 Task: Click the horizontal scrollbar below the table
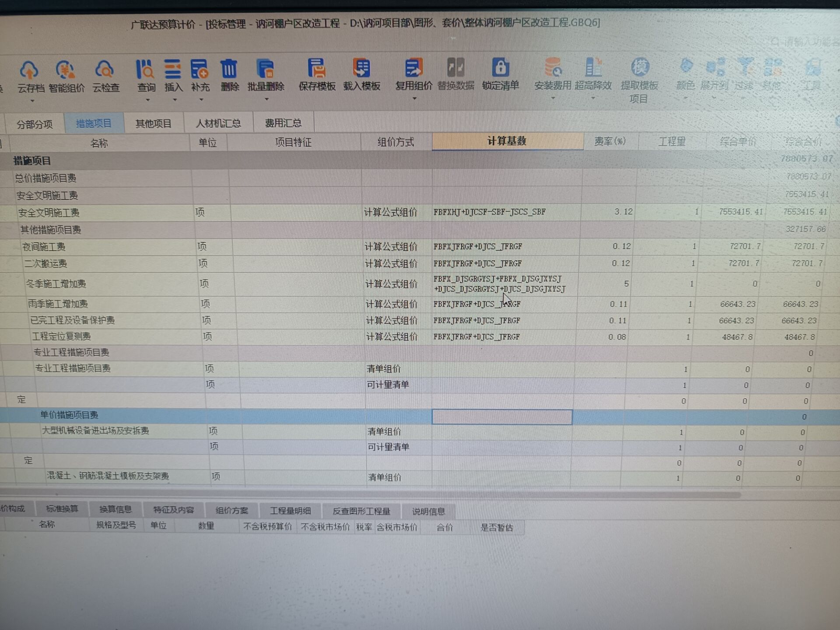point(370,494)
